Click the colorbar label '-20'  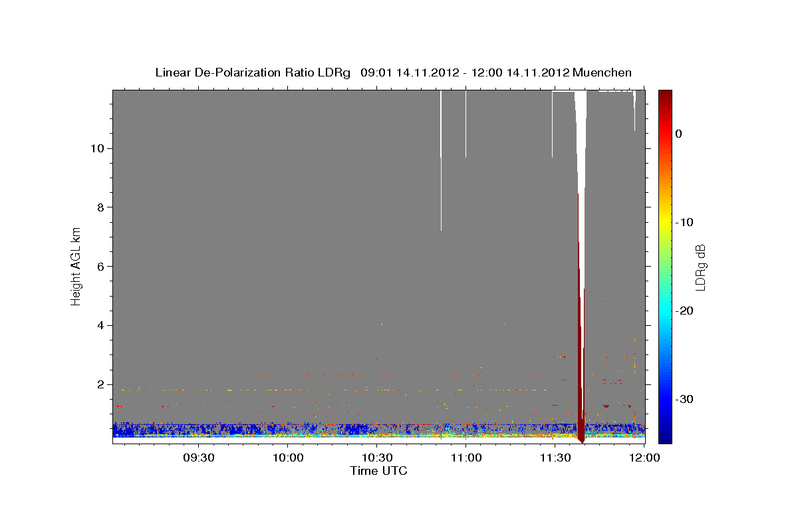click(x=686, y=311)
